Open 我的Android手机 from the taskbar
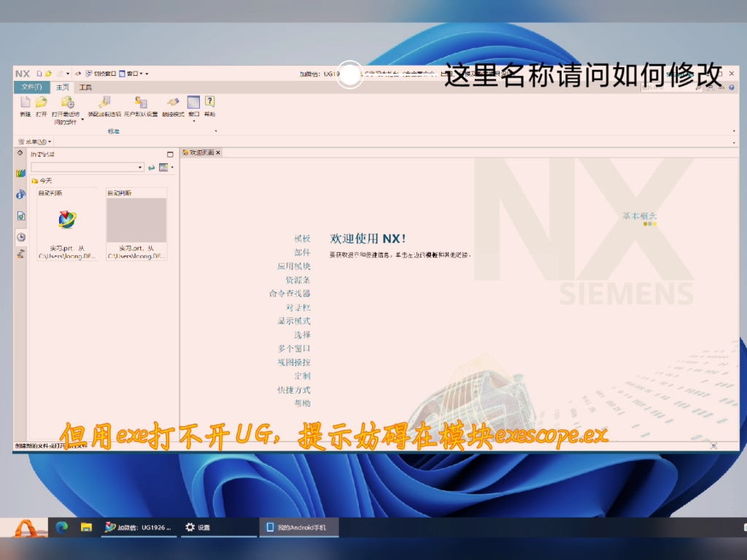 pyautogui.click(x=298, y=527)
